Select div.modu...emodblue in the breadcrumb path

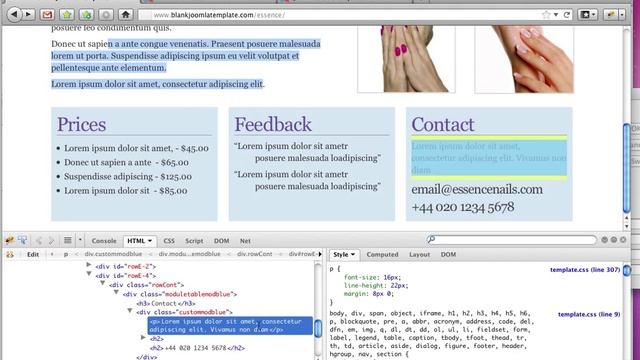[x=189, y=254]
